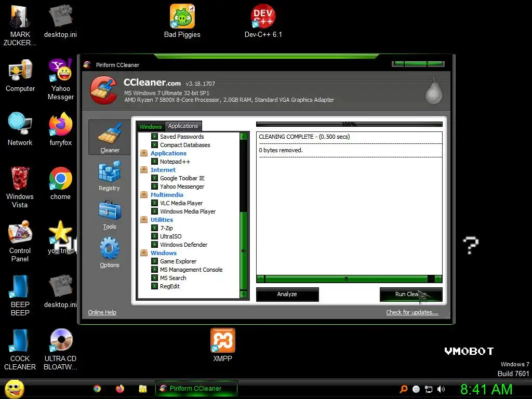The height and width of the screenshot is (399, 532).
Task: Select the BEEP BEEP desktop icon
Action: (x=20, y=296)
